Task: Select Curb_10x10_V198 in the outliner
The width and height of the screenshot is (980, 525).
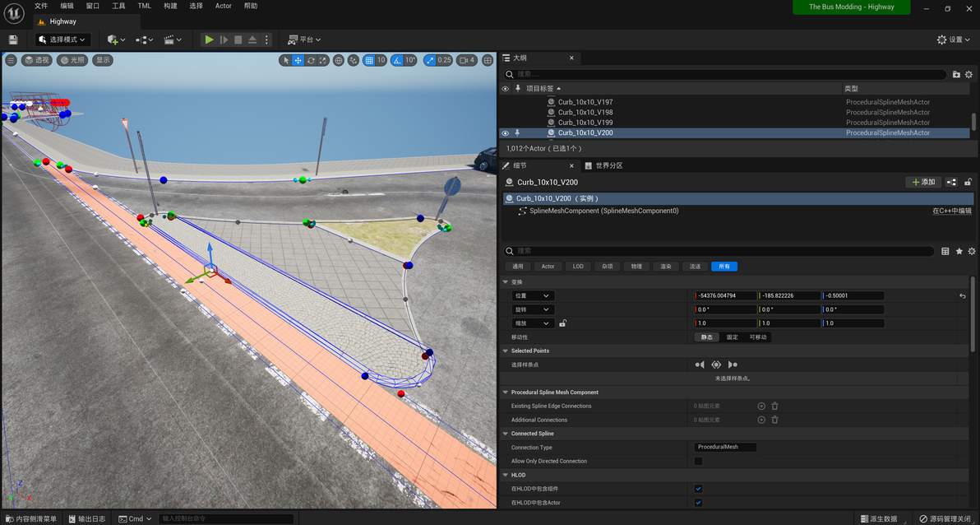Action: (585, 112)
